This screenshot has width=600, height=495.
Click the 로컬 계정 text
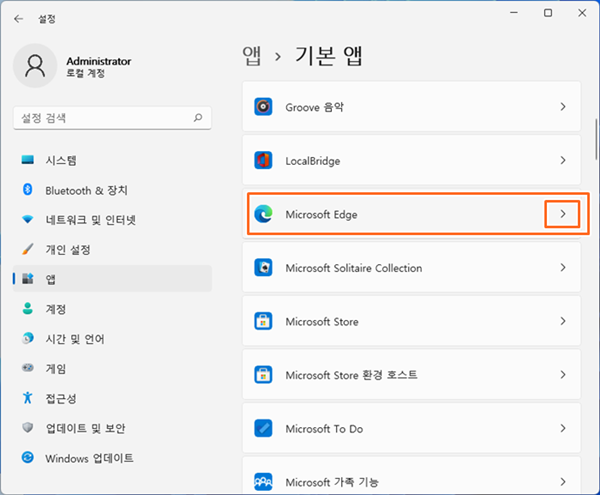(x=85, y=73)
